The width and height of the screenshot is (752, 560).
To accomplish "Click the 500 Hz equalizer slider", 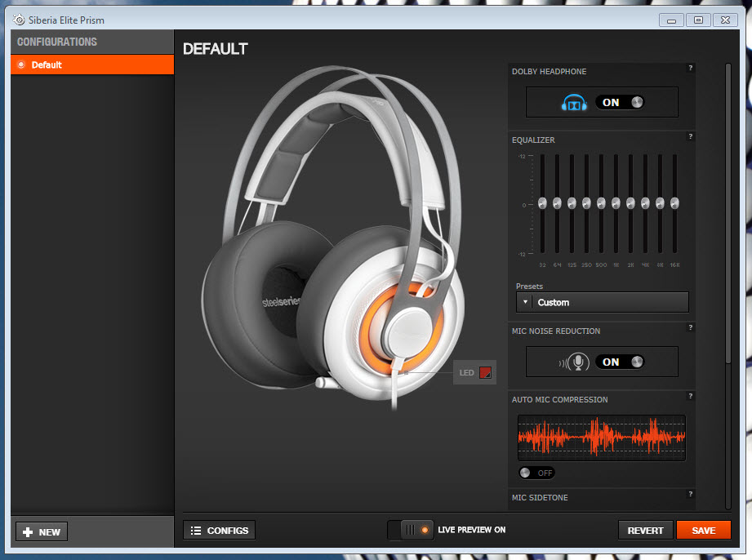I will [602, 204].
